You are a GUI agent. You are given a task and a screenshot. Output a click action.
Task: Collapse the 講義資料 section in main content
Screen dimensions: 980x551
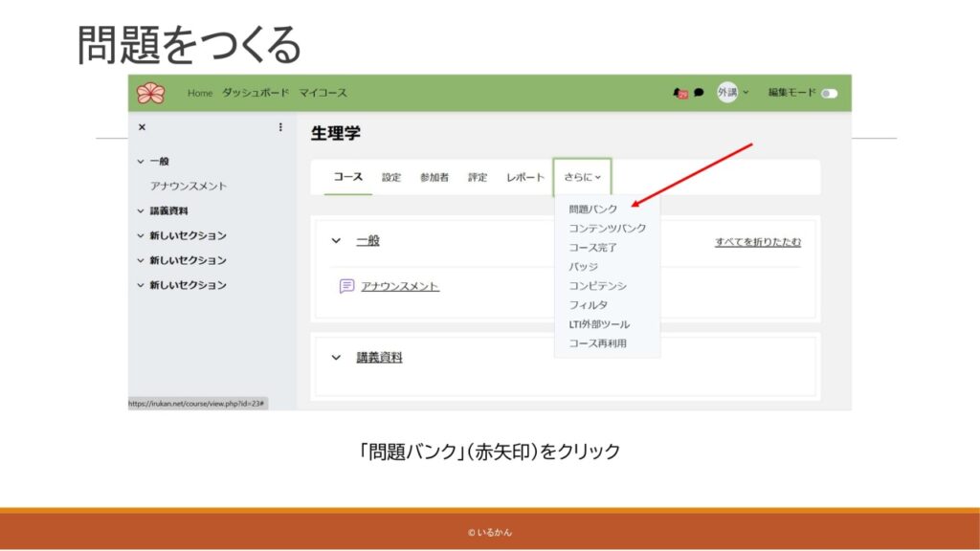click(336, 358)
